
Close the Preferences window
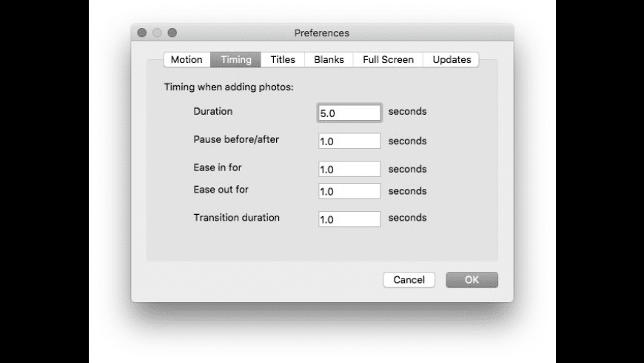[x=143, y=33]
